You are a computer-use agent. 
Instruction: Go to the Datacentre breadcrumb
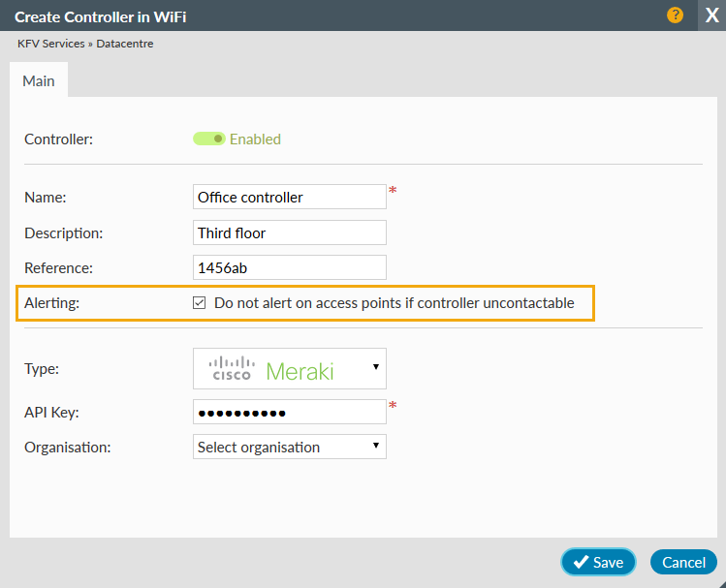[125, 44]
